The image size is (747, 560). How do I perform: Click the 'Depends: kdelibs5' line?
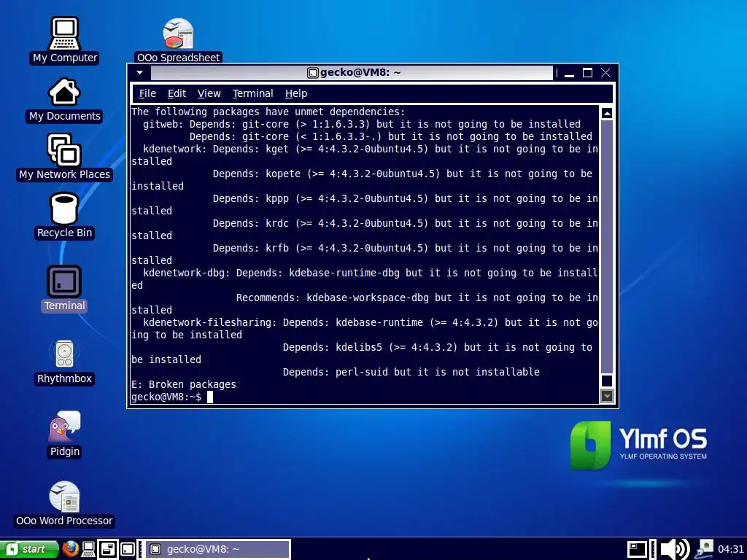pyautogui.click(x=438, y=347)
